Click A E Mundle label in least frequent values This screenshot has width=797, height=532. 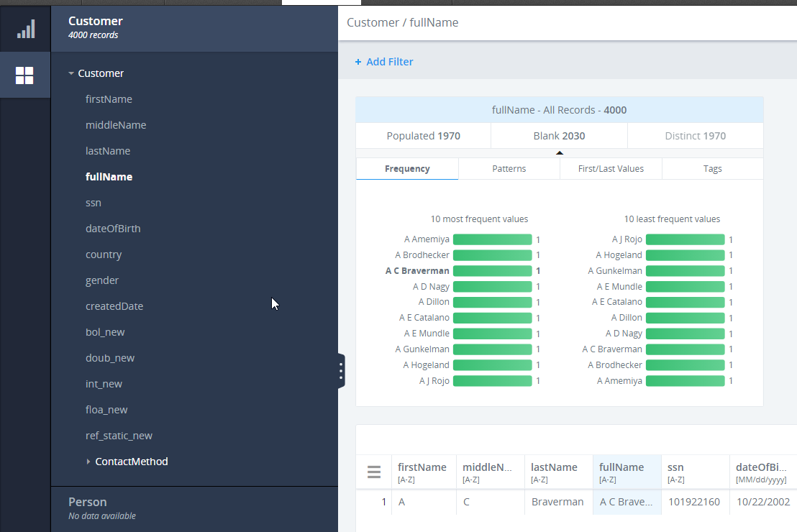coord(619,287)
